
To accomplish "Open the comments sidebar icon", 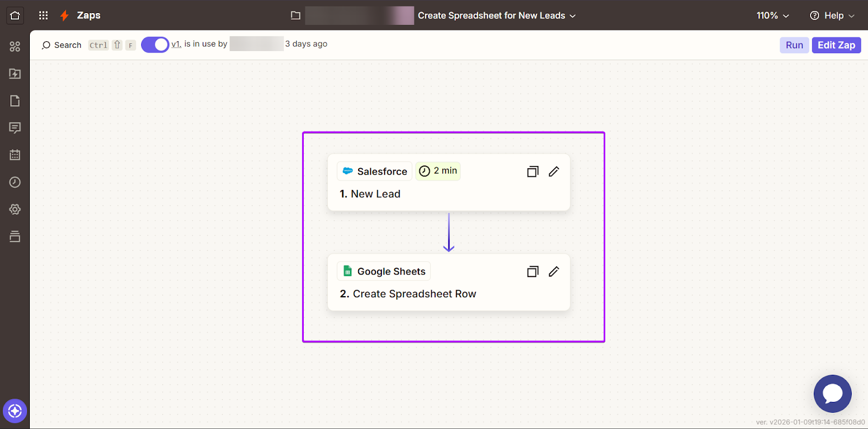I will click(x=15, y=128).
